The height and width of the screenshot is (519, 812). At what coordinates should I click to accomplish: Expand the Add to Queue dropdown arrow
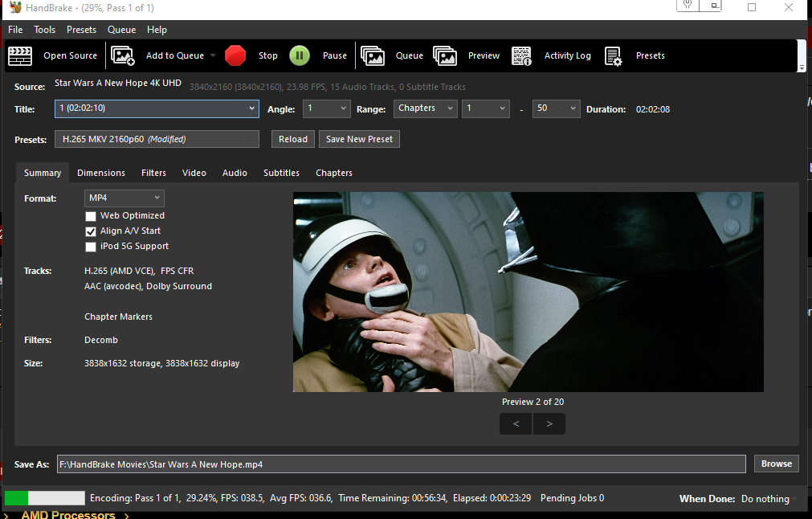coord(212,55)
